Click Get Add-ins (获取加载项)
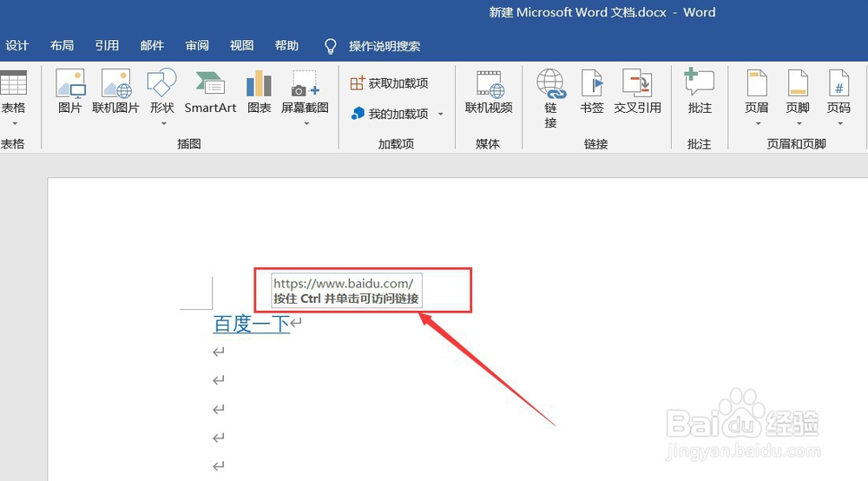Image resolution: width=868 pixels, height=481 pixels. [x=390, y=83]
